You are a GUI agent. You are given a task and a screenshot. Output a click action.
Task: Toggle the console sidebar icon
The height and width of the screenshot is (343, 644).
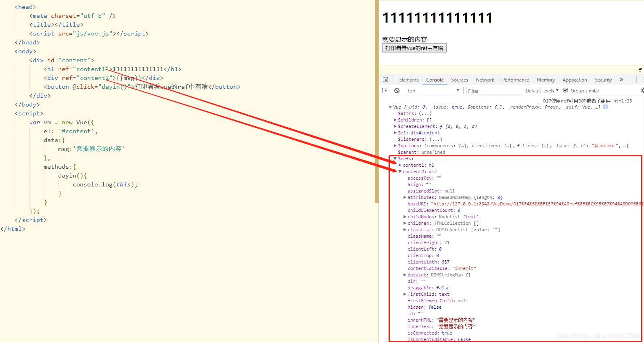[x=385, y=91]
